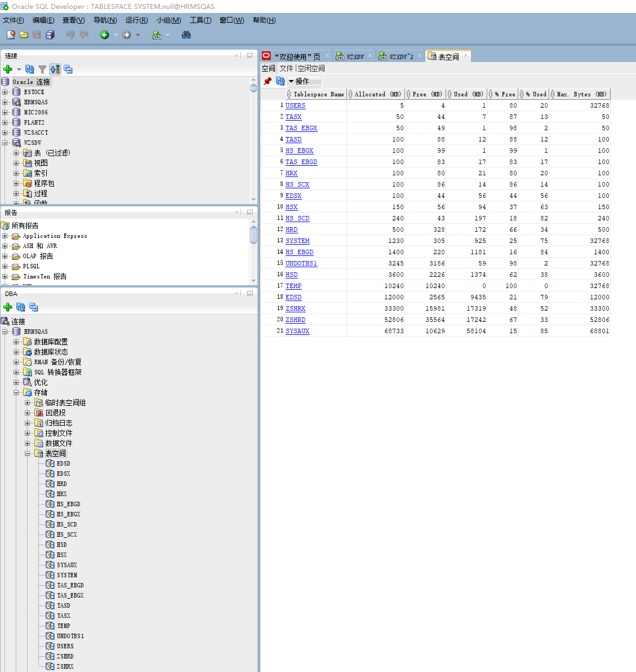Toggle the pin icon in tablespace view
This screenshot has height=672, width=636.
268,81
